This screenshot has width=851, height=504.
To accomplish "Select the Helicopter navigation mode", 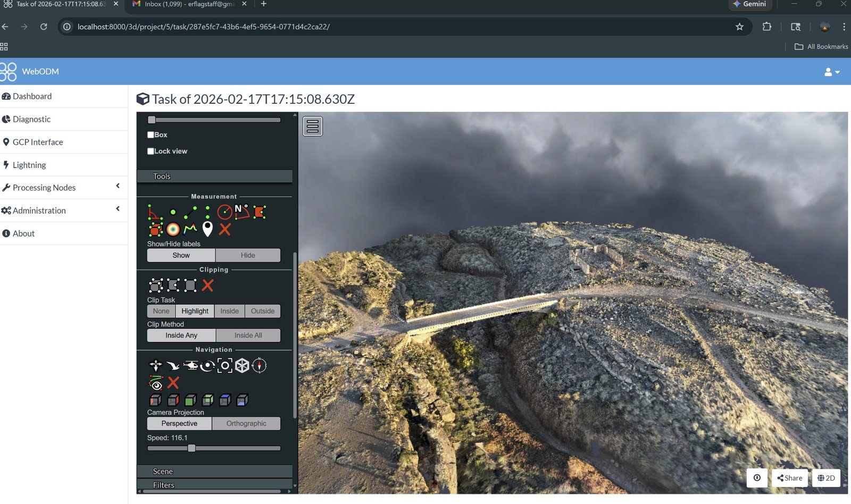I will pos(191,365).
